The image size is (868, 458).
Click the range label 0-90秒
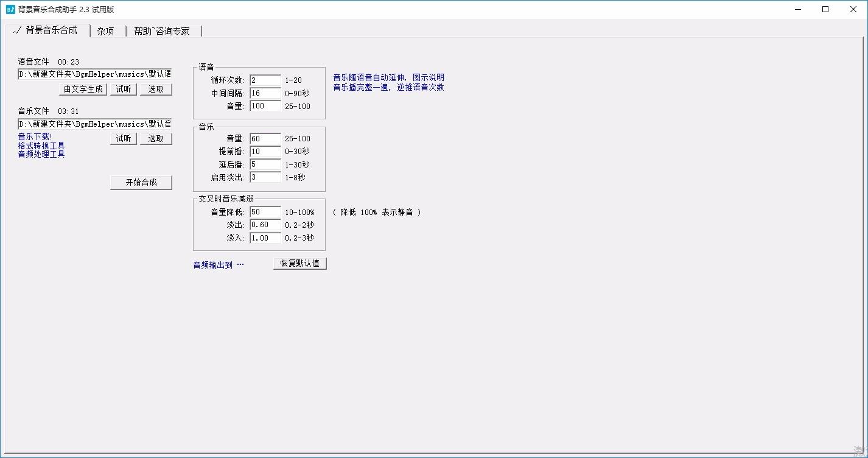297,93
